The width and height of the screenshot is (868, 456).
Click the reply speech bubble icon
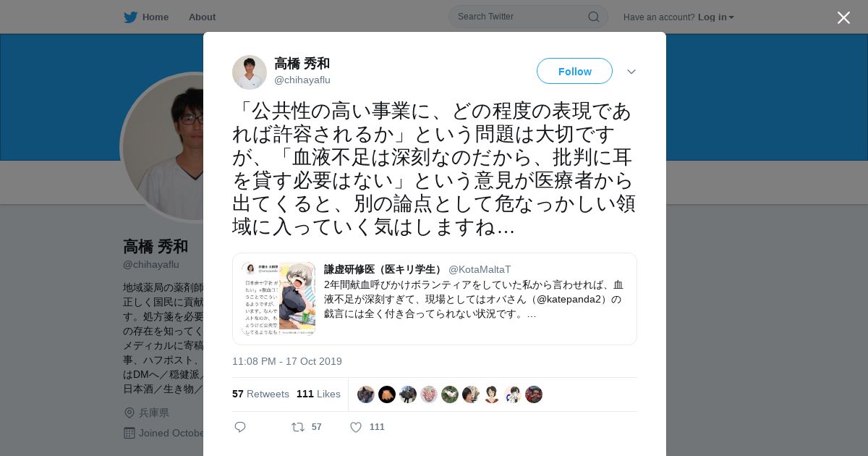click(x=240, y=427)
